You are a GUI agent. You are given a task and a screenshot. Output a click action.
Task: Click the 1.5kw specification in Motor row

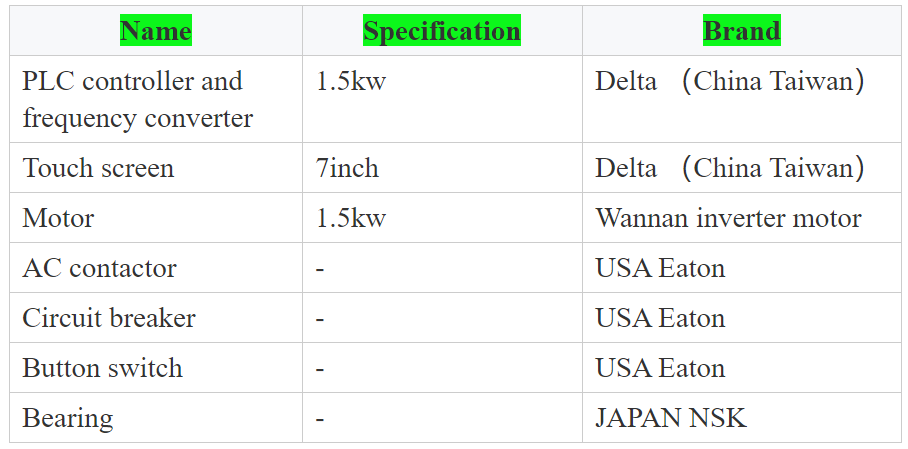pos(442,217)
